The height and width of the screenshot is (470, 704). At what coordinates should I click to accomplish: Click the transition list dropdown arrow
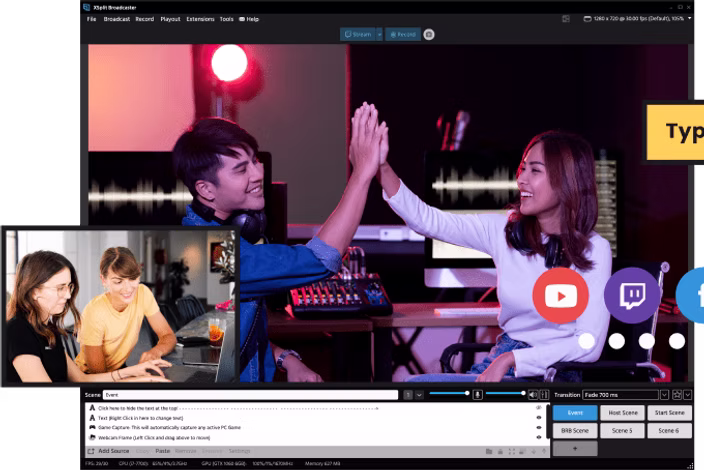coord(664,395)
